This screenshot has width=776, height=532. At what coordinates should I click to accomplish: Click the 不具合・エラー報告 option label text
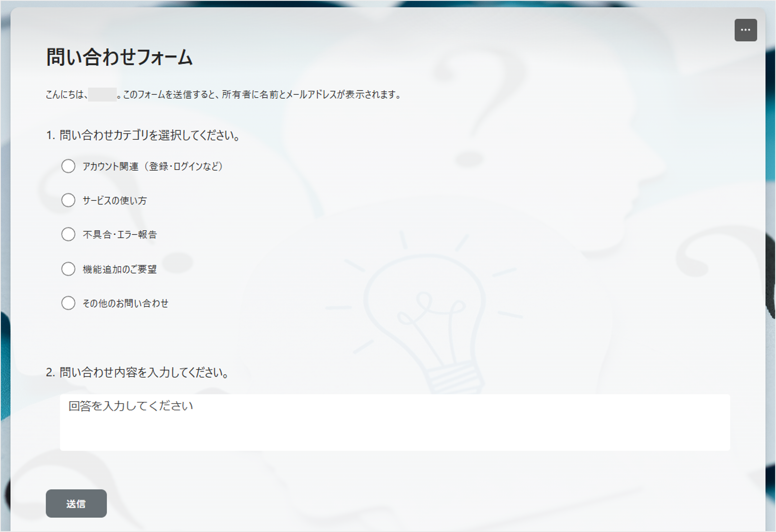(120, 234)
